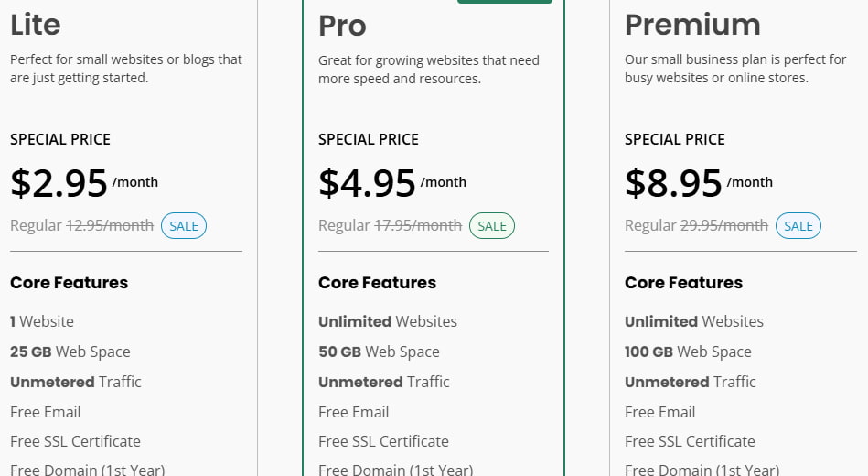Click the $4.95 special price
This screenshot has height=476, width=868.
coord(368,183)
